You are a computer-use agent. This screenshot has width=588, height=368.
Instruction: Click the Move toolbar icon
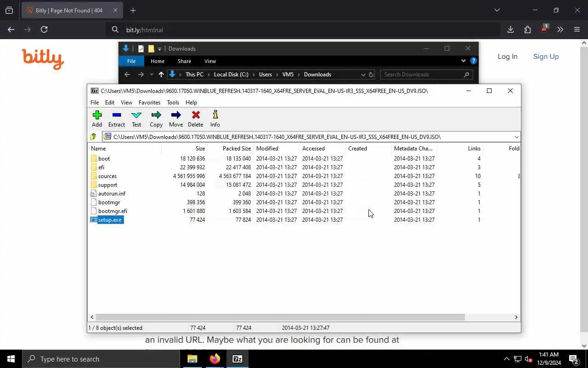coord(176,119)
